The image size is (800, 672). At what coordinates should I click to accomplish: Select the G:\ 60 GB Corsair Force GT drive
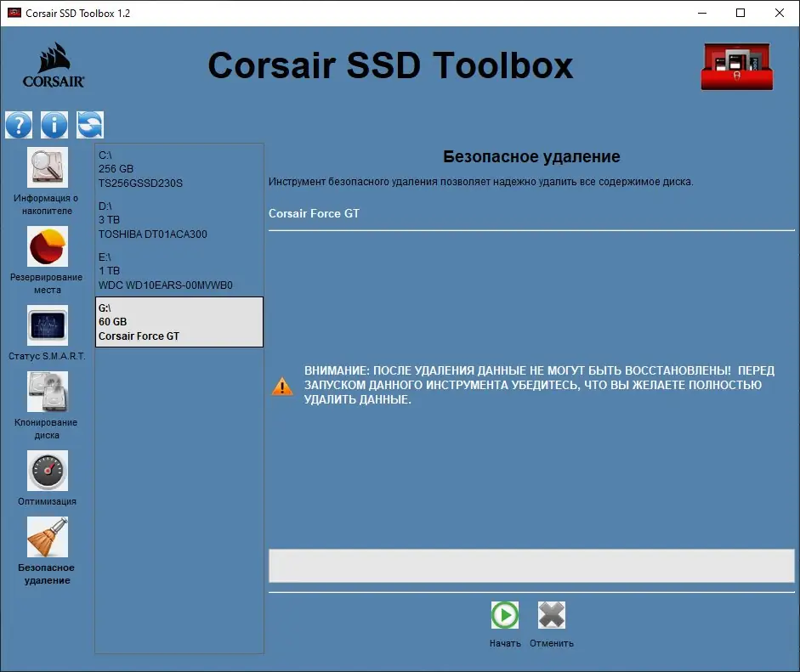pos(179,322)
